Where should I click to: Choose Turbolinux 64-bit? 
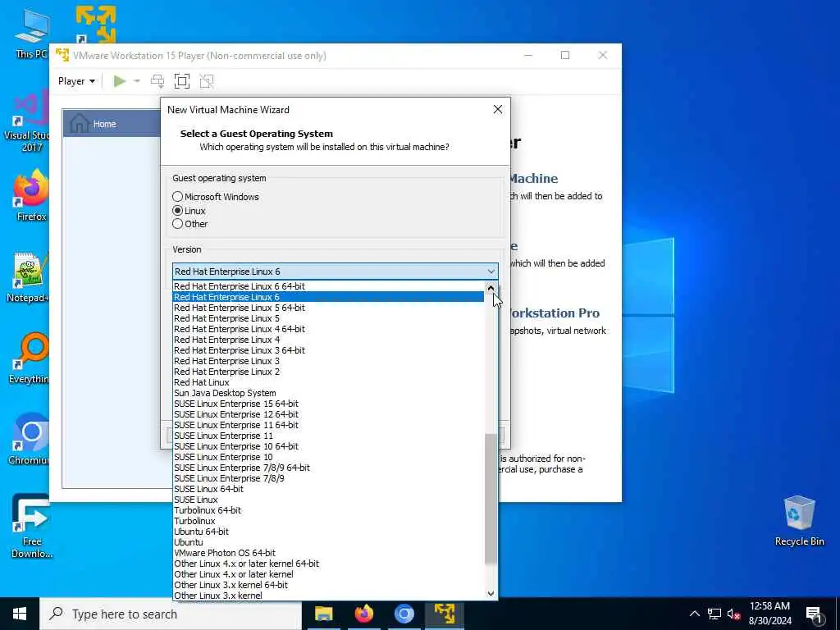[329, 510]
